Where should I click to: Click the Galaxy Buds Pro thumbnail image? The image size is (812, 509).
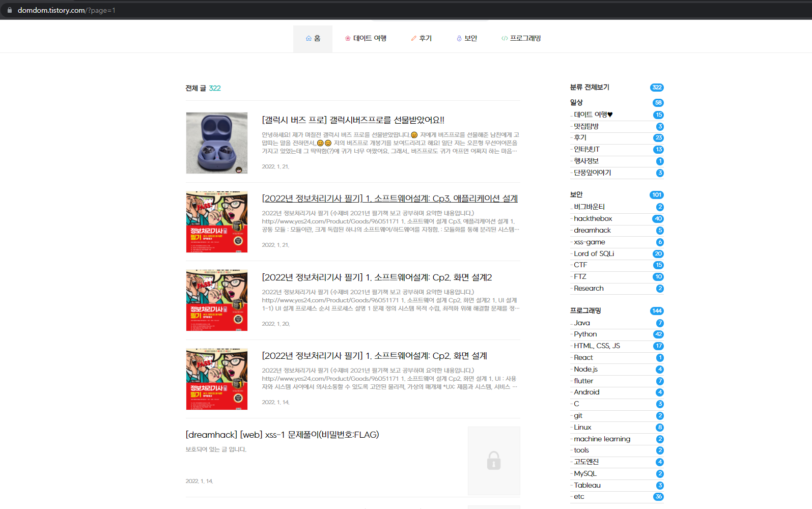pos(217,143)
